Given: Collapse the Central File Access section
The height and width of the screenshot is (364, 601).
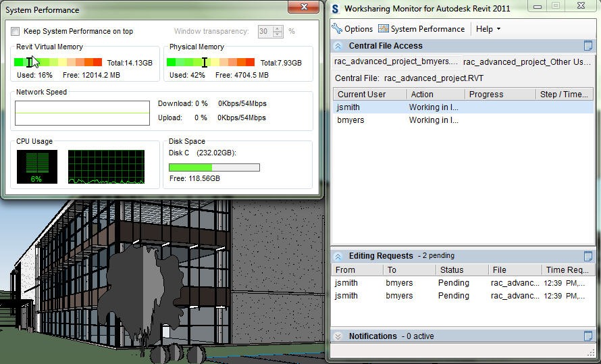Looking at the screenshot, I should pos(338,46).
